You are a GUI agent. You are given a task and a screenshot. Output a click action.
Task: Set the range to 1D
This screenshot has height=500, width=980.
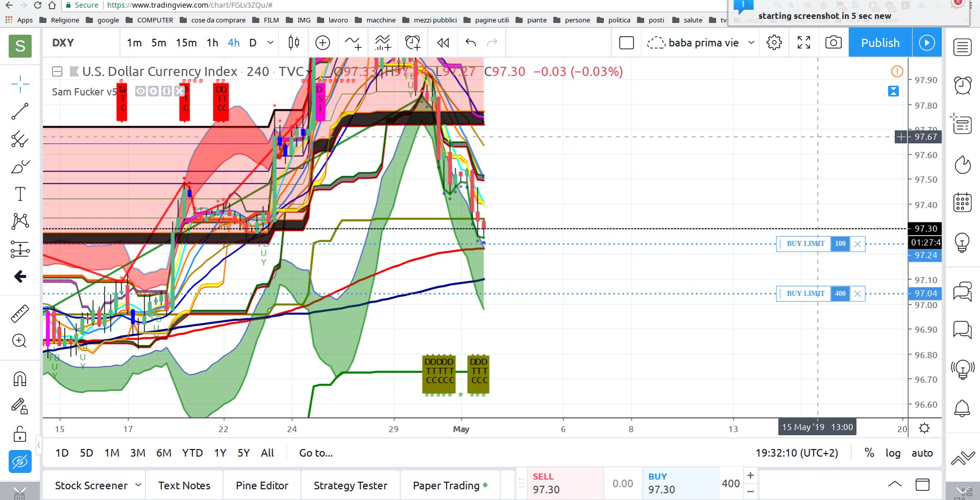click(x=62, y=453)
